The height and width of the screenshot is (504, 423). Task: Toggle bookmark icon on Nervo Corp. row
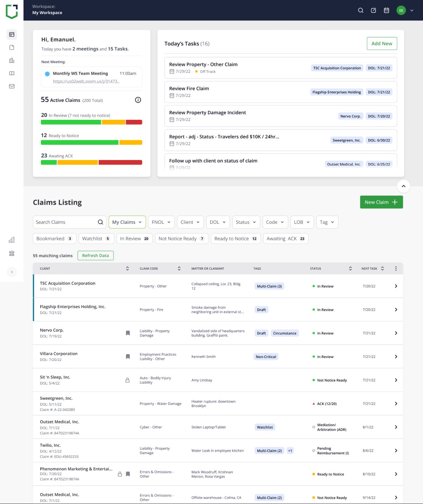tap(128, 333)
